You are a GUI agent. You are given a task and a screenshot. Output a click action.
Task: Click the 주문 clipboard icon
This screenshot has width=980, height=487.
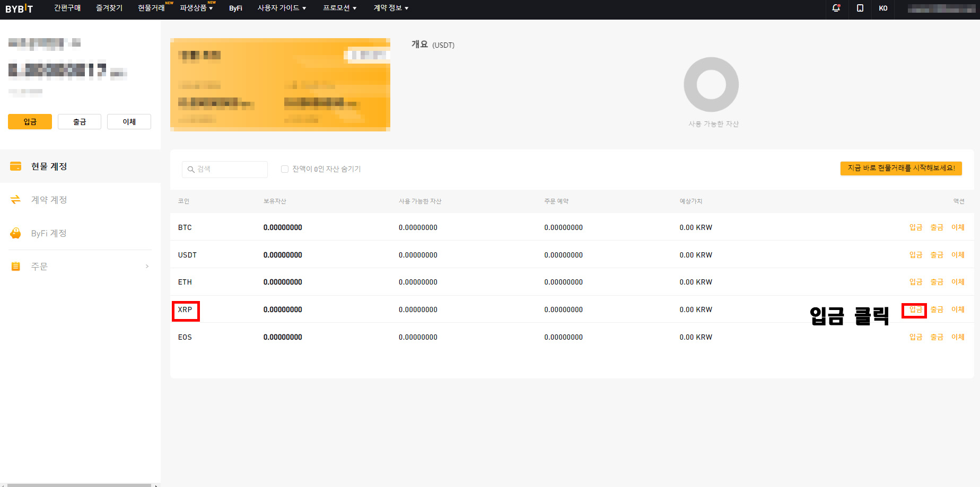(x=16, y=267)
